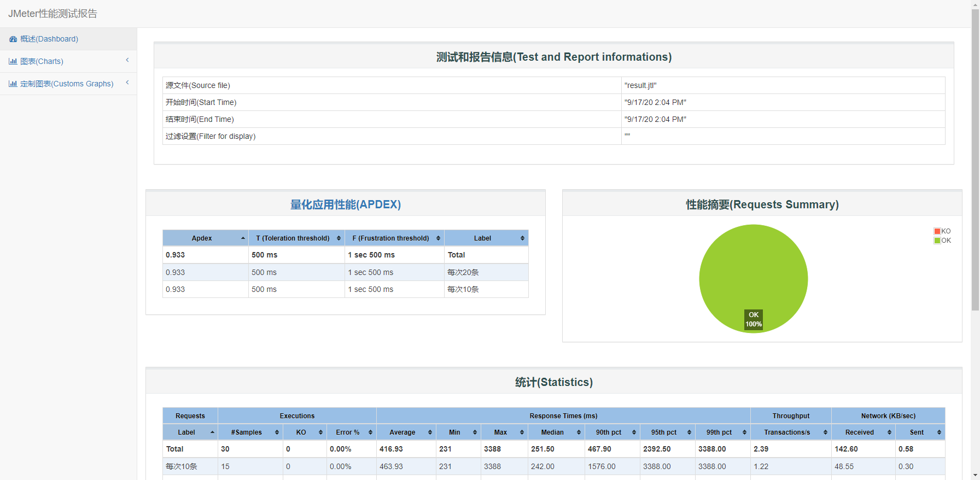This screenshot has height=480, width=980.
Task: Sort statistics by 90th pct column
Action: [612, 432]
